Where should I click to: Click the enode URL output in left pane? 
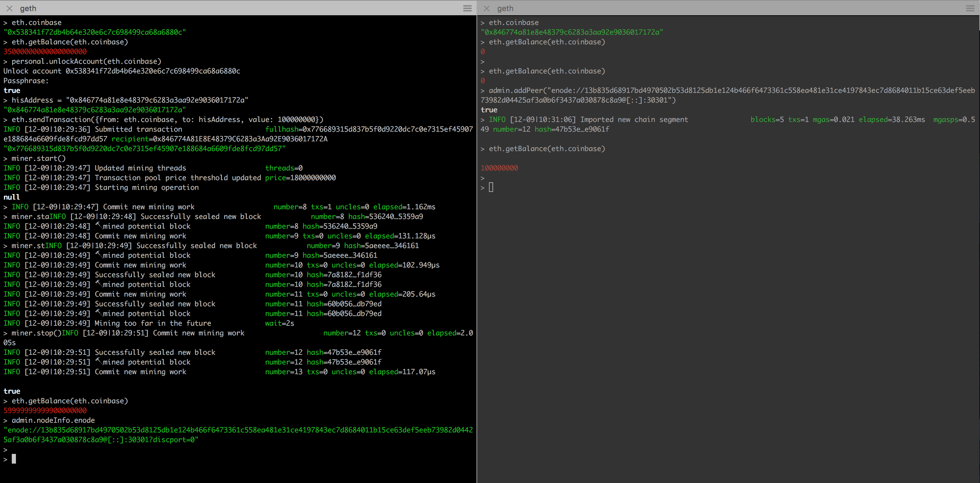[x=238, y=430]
